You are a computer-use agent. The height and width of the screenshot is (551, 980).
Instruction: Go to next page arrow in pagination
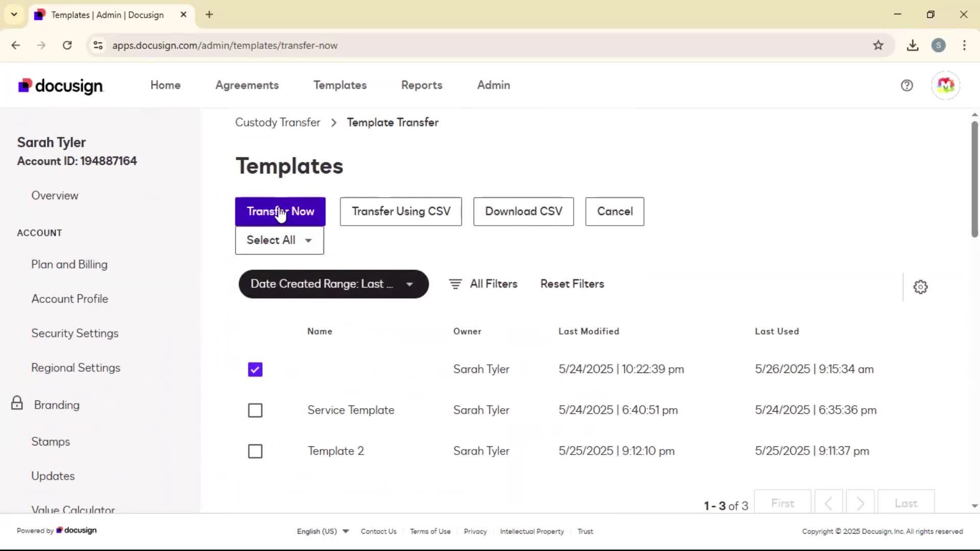(860, 504)
